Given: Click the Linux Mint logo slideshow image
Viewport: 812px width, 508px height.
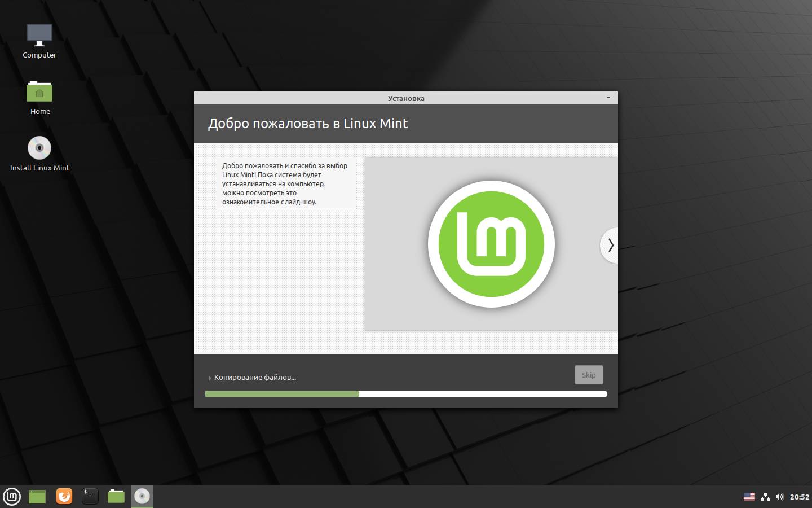Looking at the screenshot, I should tap(491, 244).
